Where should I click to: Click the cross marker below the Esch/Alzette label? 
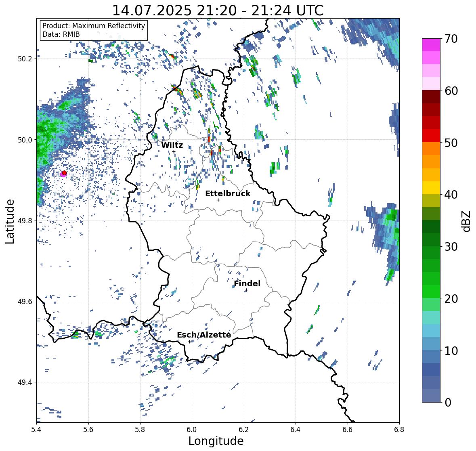click(x=190, y=342)
